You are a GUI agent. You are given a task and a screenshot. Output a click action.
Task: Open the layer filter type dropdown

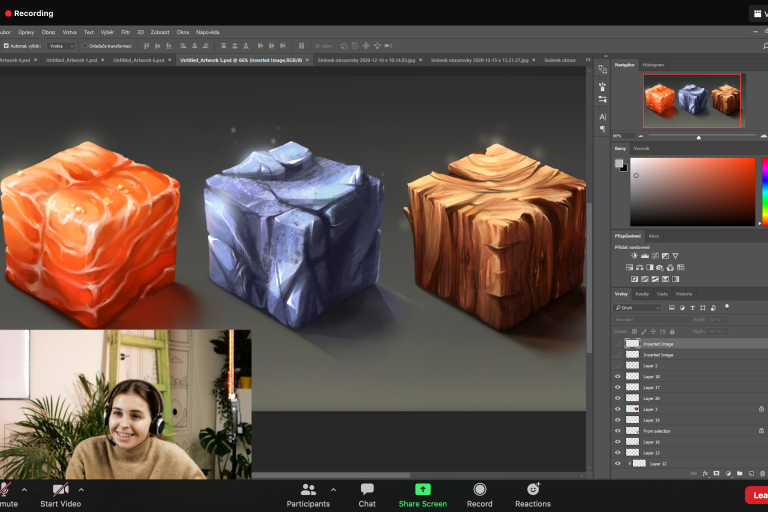pyautogui.click(x=637, y=308)
